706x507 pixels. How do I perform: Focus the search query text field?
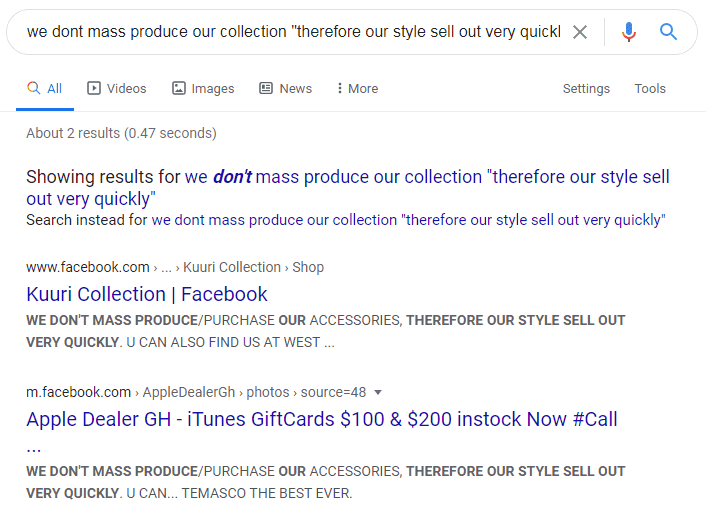(x=294, y=32)
